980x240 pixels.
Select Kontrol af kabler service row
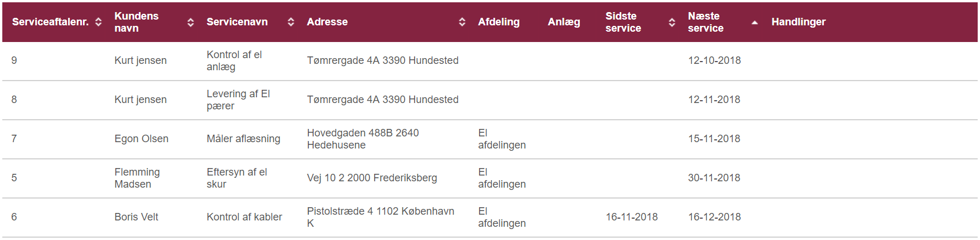coord(244,217)
